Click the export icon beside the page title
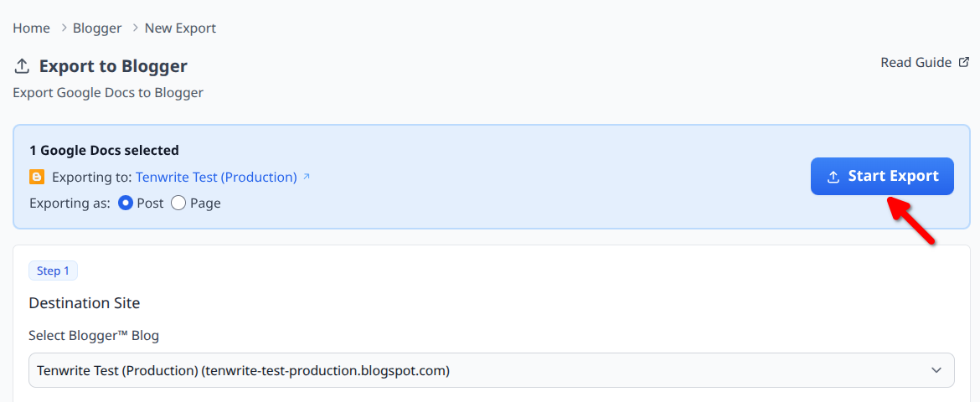The height and width of the screenshot is (402, 980). click(23, 67)
